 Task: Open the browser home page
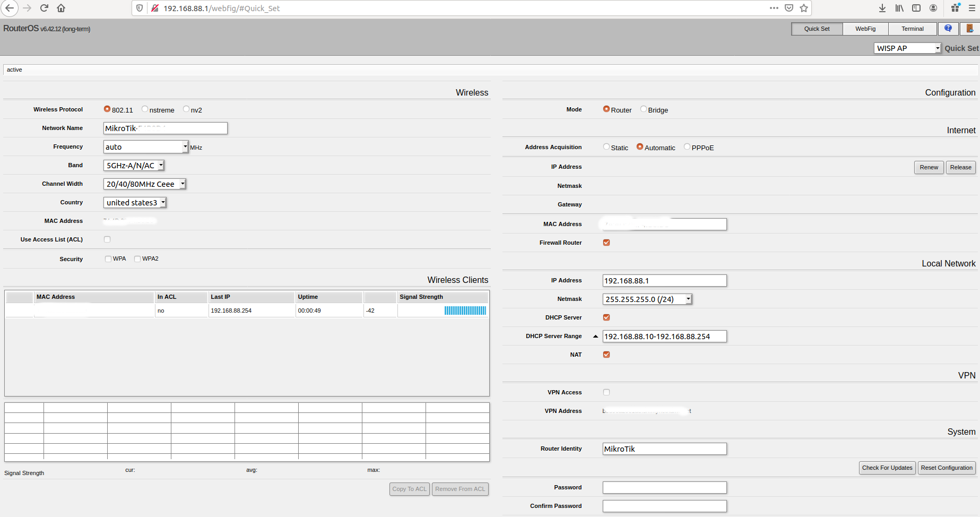pyautogui.click(x=61, y=8)
